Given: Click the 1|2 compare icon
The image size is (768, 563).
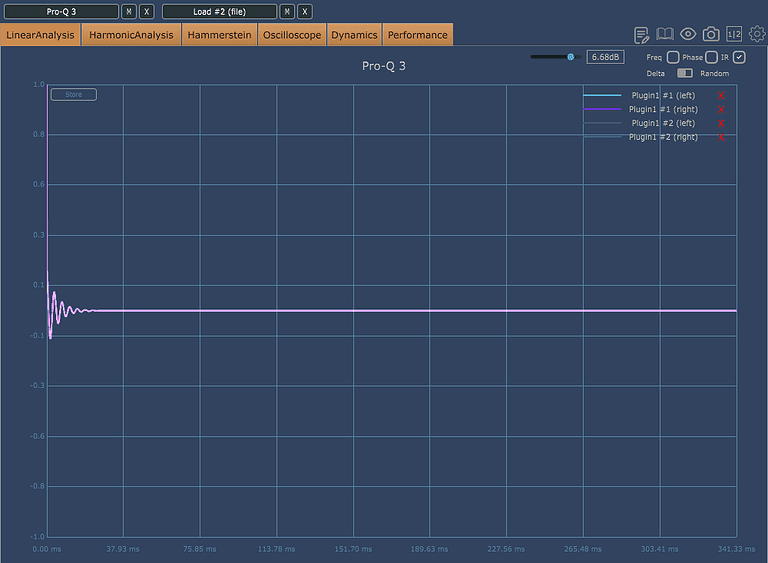Looking at the screenshot, I should (x=734, y=35).
